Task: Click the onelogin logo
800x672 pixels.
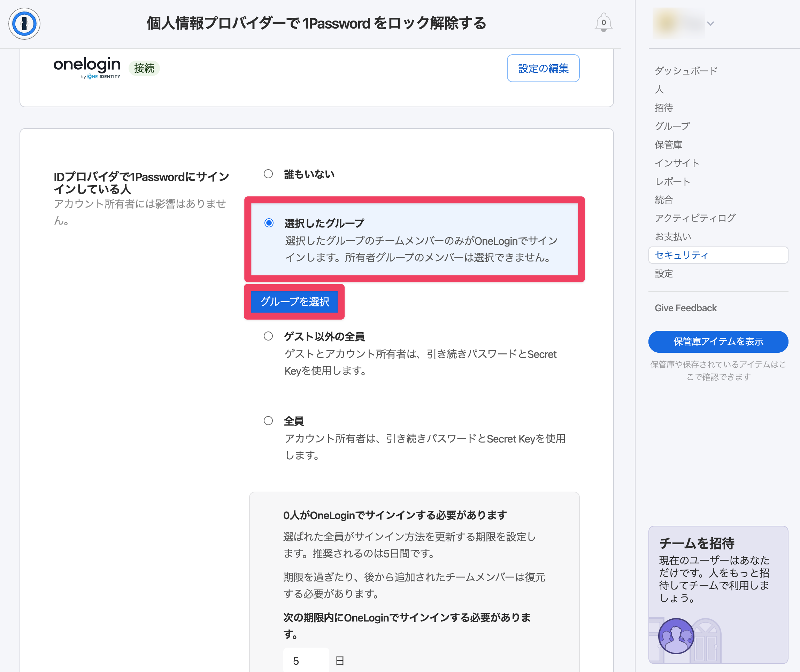Action: 87,68
